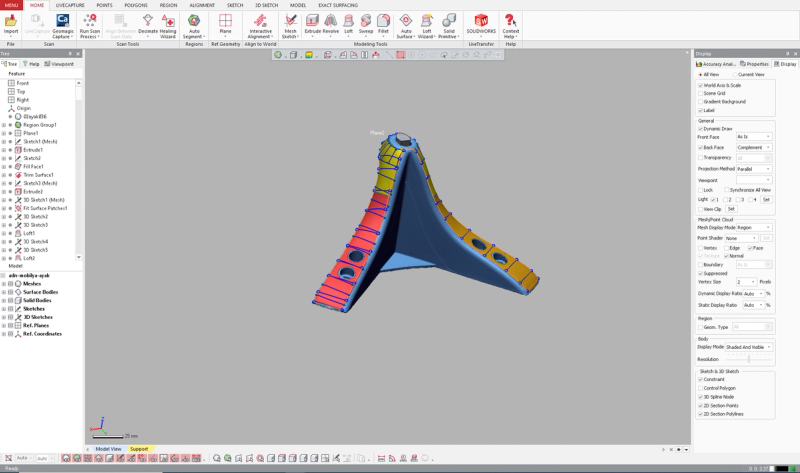Open the Mesh Display Mode dropdown
Image resolution: width=800 pixels, height=473 pixels.
tap(754, 228)
